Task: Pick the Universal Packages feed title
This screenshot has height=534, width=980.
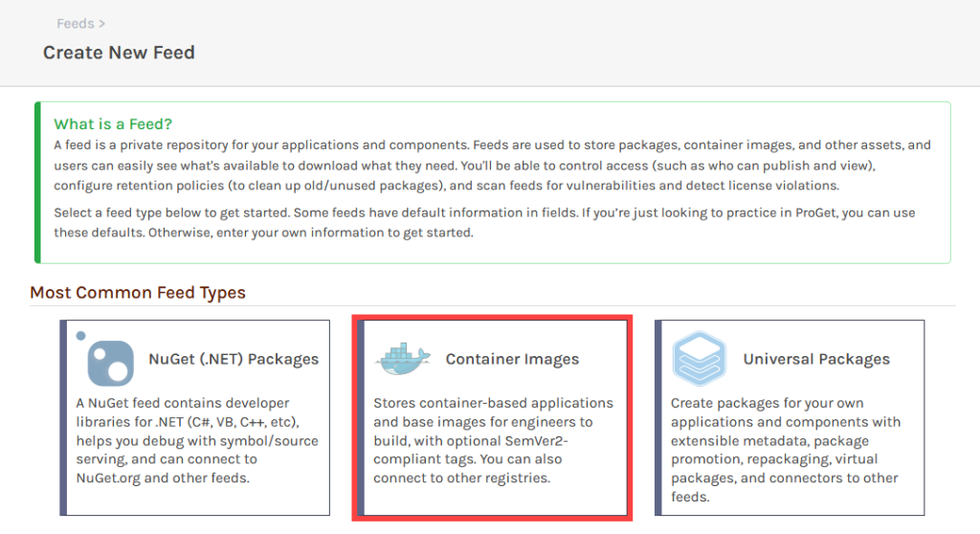Action: (816, 360)
